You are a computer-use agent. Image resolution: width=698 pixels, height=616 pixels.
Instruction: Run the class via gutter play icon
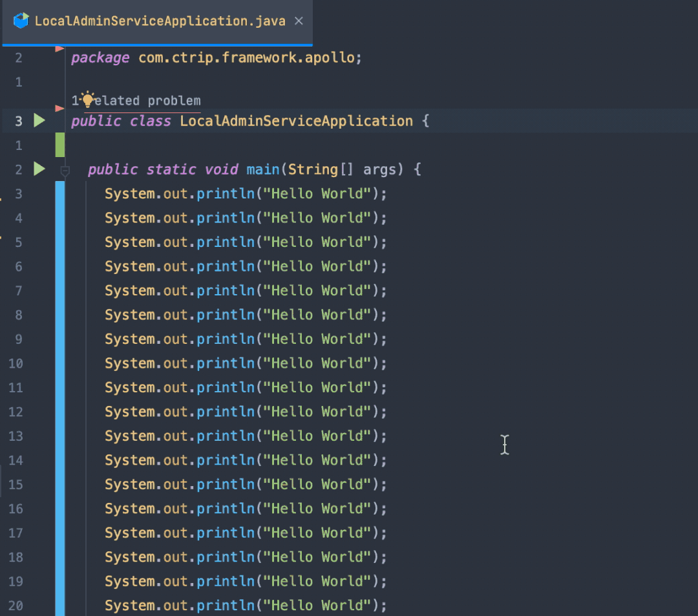click(39, 120)
